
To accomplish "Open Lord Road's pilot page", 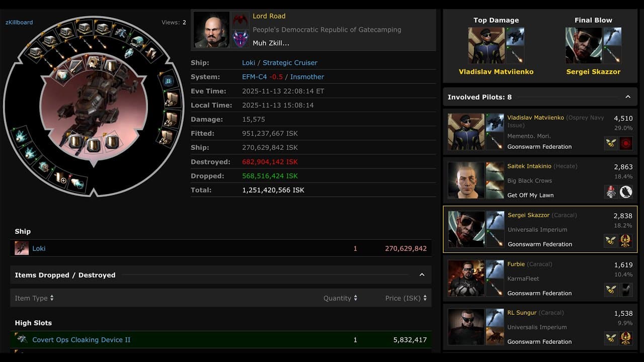I will click(x=269, y=16).
